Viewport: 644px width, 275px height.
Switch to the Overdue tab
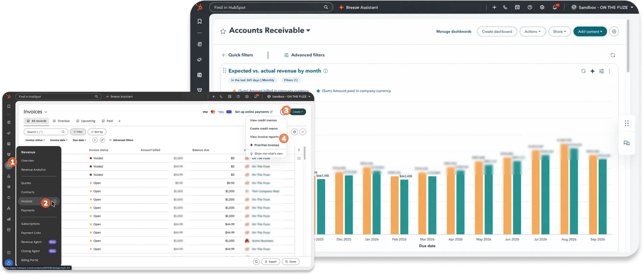[x=61, y=121]
